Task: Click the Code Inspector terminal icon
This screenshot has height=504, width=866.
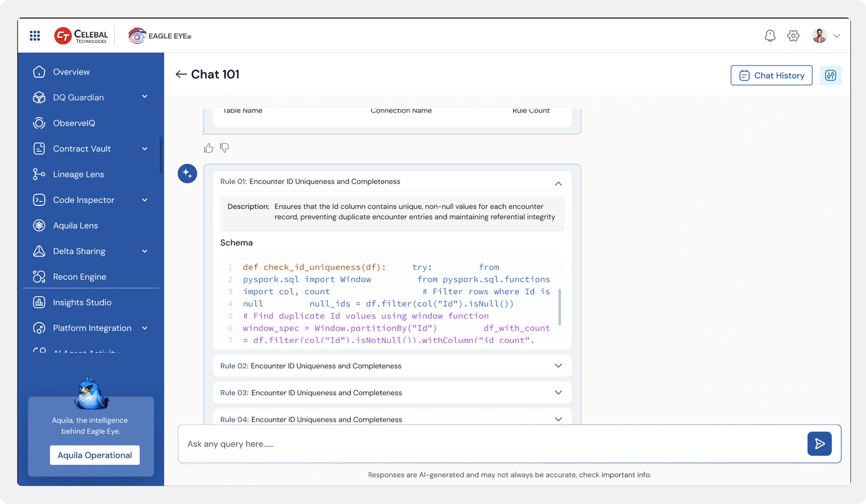Action: [39, 200]
